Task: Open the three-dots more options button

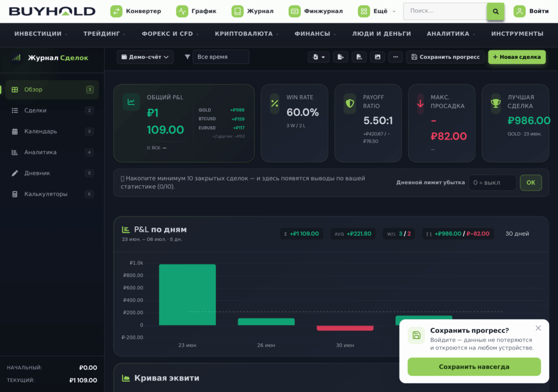Action: 396,57
